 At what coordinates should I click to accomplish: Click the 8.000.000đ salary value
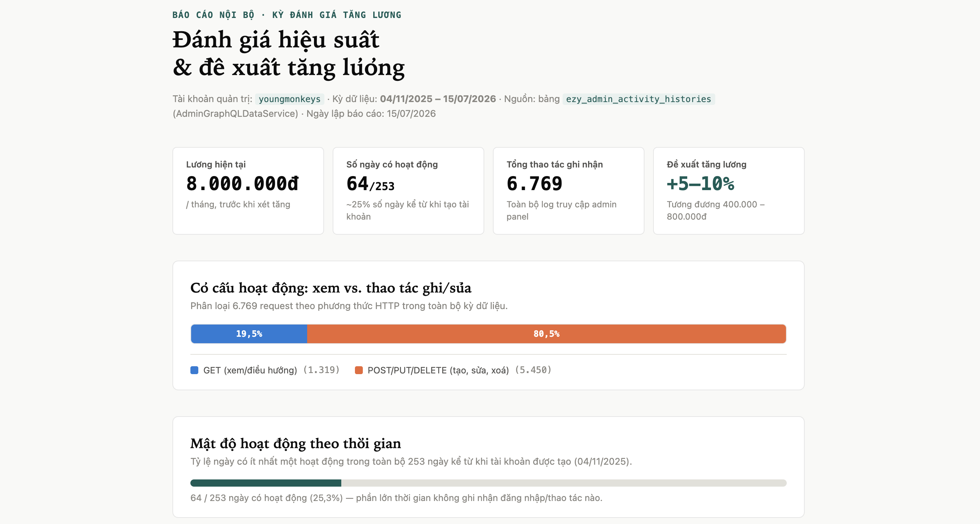pyautogui.click(x=242, y=184)
